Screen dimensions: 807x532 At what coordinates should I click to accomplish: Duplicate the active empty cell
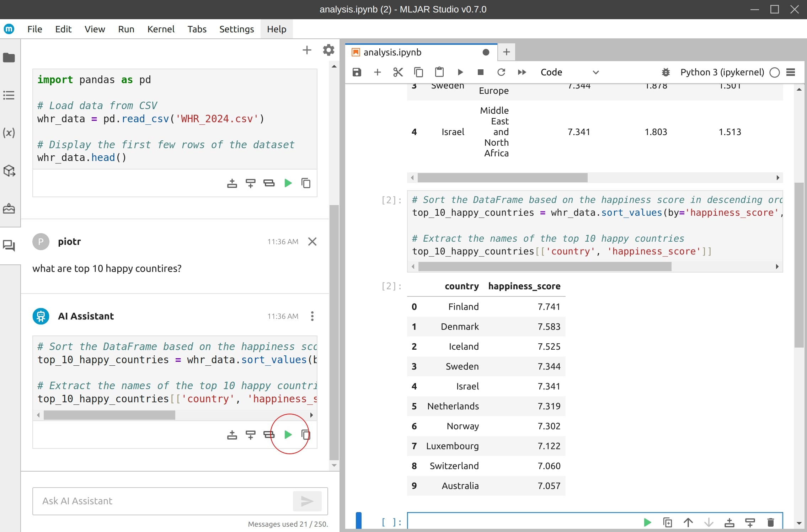coord(668,522)
